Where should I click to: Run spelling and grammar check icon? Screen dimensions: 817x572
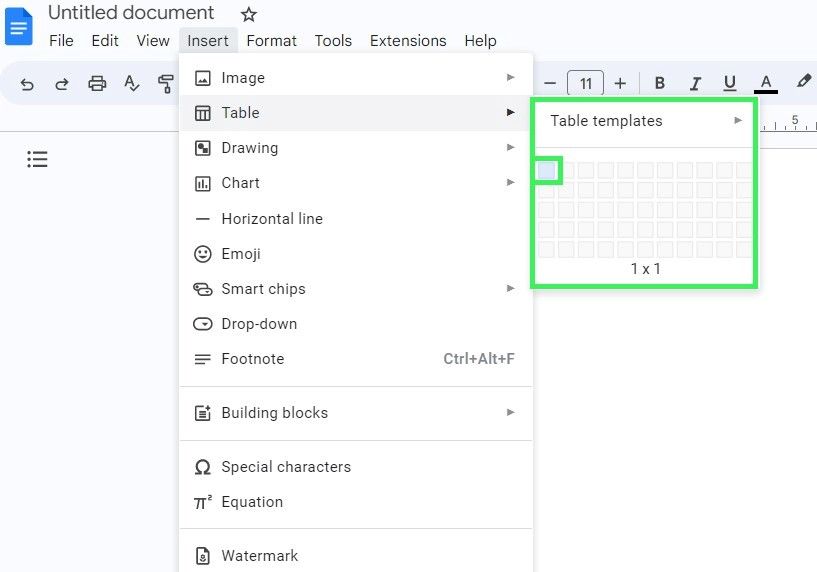click(131, 83)
